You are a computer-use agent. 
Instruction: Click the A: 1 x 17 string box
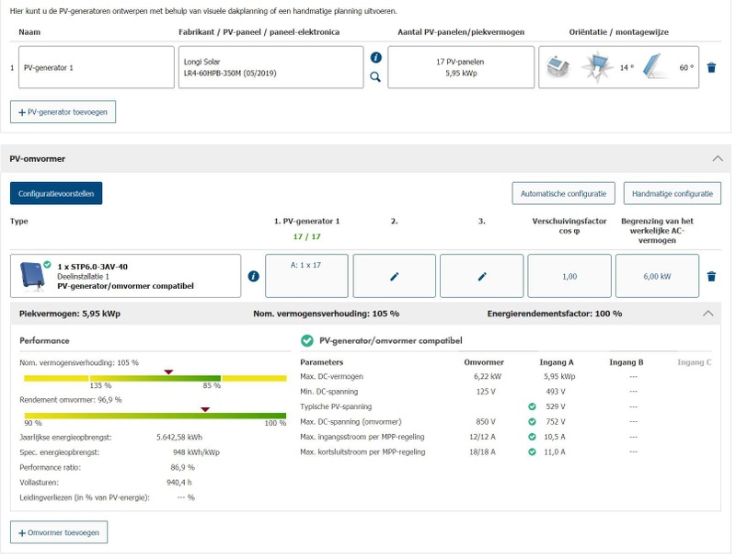tap(308, 278)
